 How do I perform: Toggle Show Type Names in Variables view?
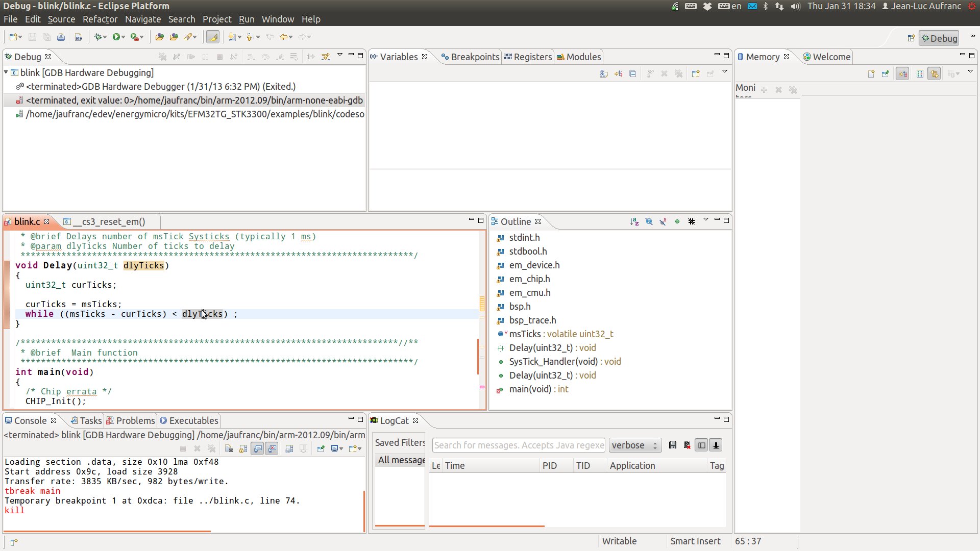(x=604, y=74)
